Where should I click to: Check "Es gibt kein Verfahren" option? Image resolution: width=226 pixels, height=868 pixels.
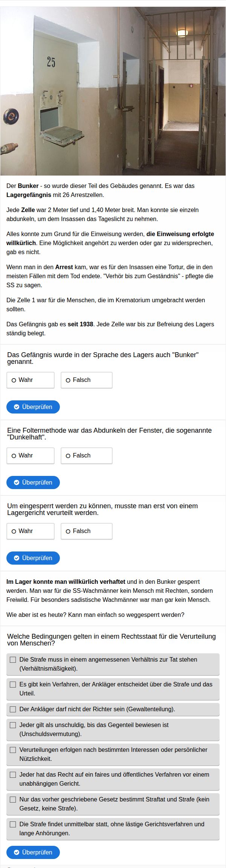coord(13,685)
